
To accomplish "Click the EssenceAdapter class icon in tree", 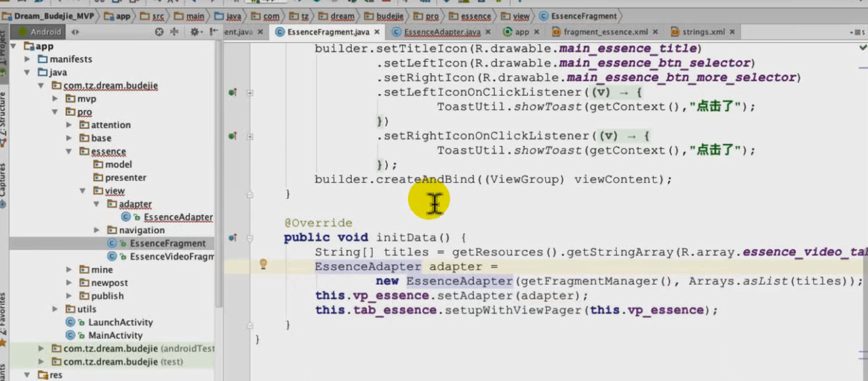I will pos(126,217).
